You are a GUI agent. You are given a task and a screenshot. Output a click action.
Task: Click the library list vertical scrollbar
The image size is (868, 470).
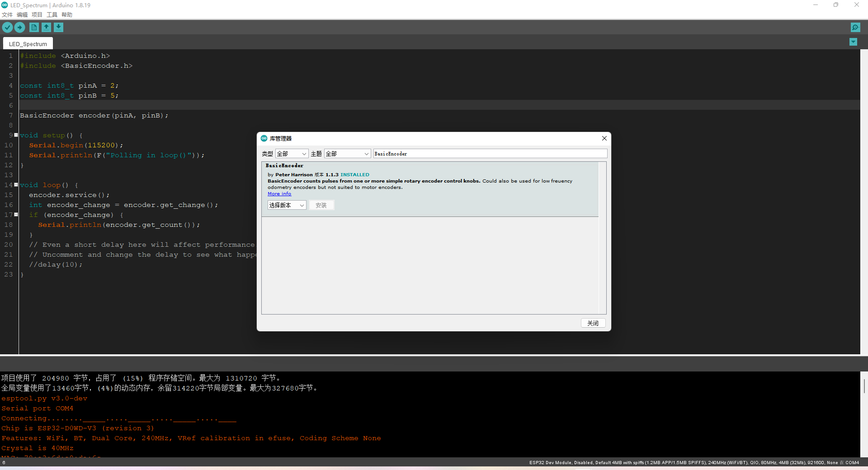coord(602,238)
